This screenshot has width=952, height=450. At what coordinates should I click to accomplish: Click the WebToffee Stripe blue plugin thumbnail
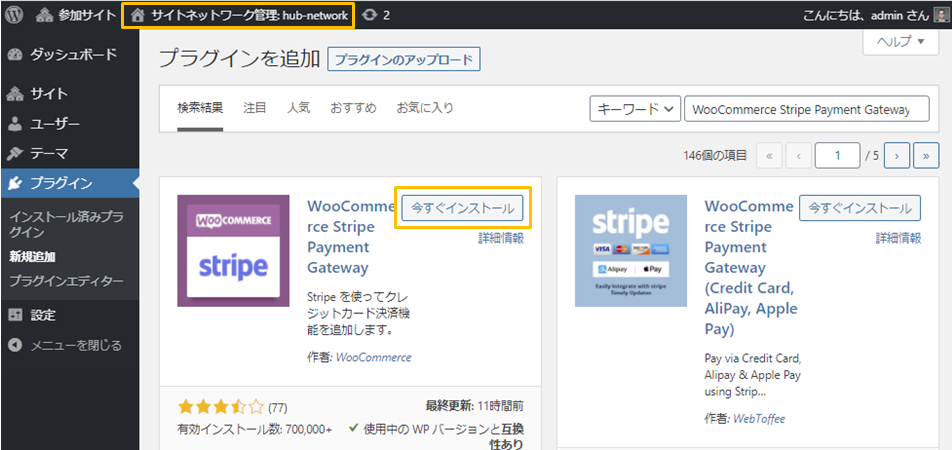pos(631,251)
